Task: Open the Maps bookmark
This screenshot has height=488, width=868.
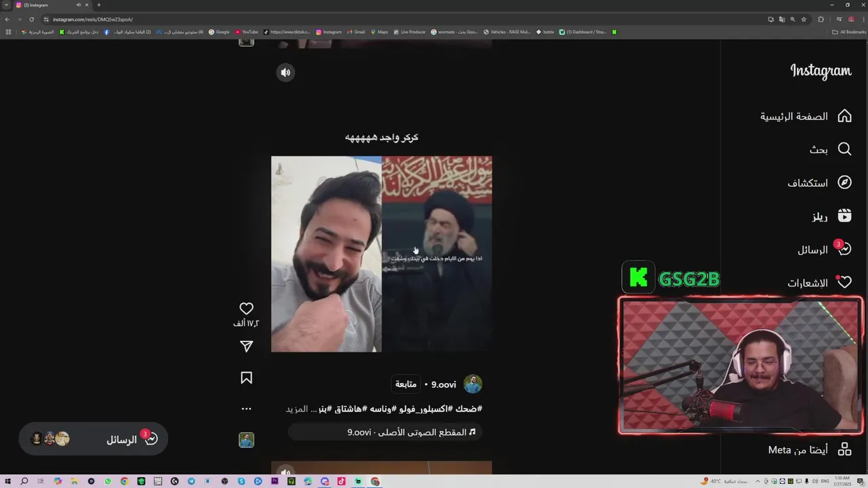Action: [379, 32]
